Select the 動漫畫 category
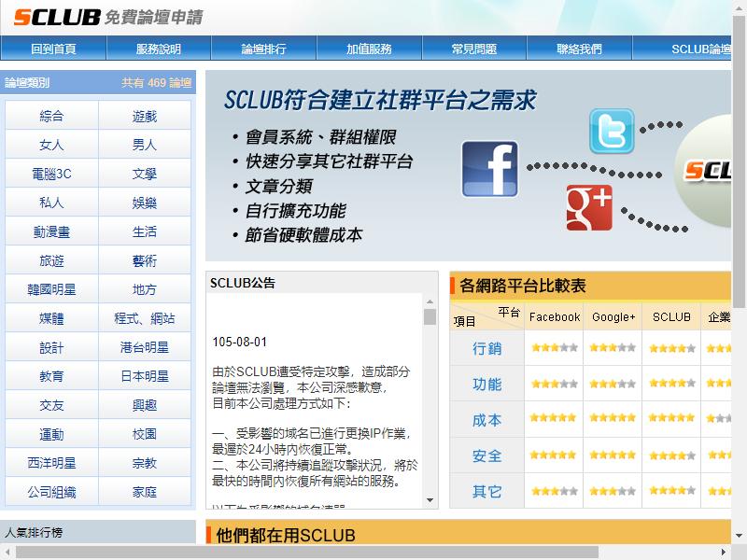 click(51, 231)
